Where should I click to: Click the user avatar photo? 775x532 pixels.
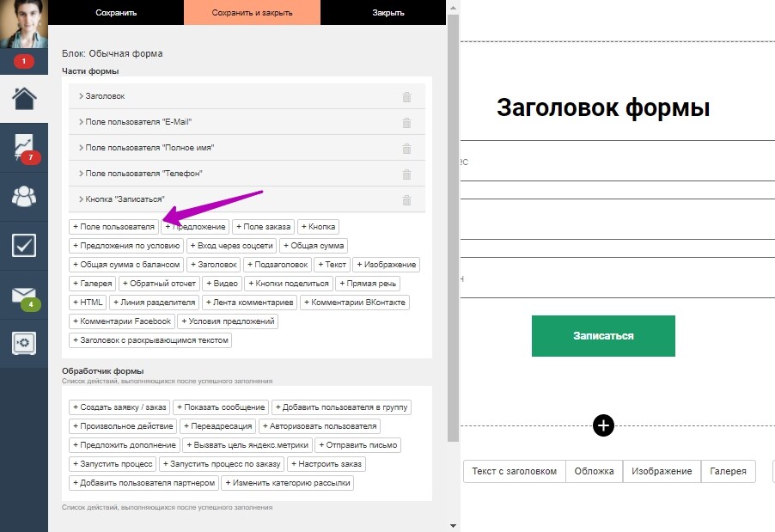point(24,24)
